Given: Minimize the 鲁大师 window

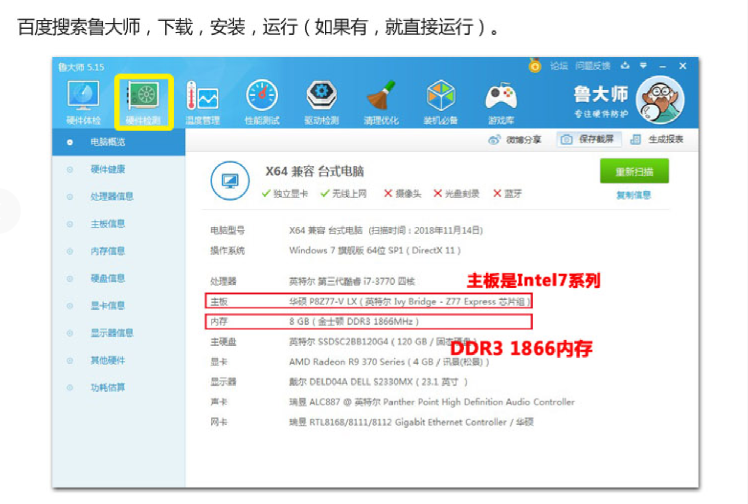Looking at the screenshot, I should [662, 66].
